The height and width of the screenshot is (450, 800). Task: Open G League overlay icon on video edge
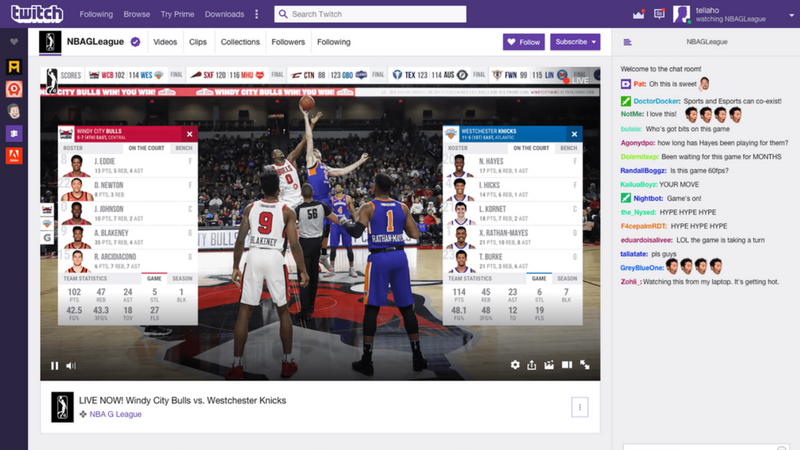pyautogui.click(x=47, y=237)
